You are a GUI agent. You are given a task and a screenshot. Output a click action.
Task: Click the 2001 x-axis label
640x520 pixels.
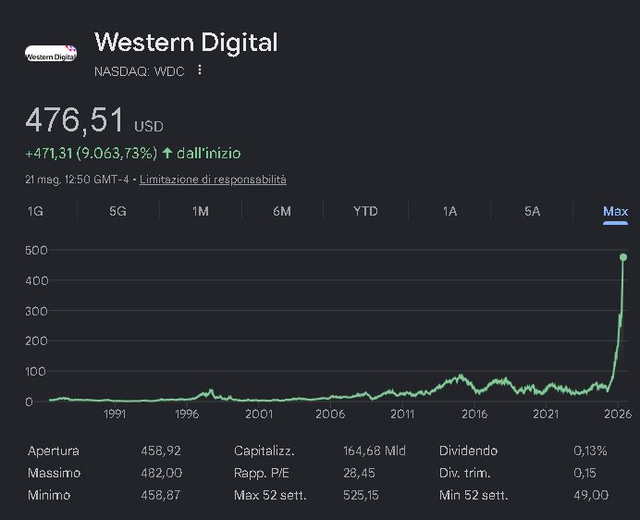tap(259, 414)
